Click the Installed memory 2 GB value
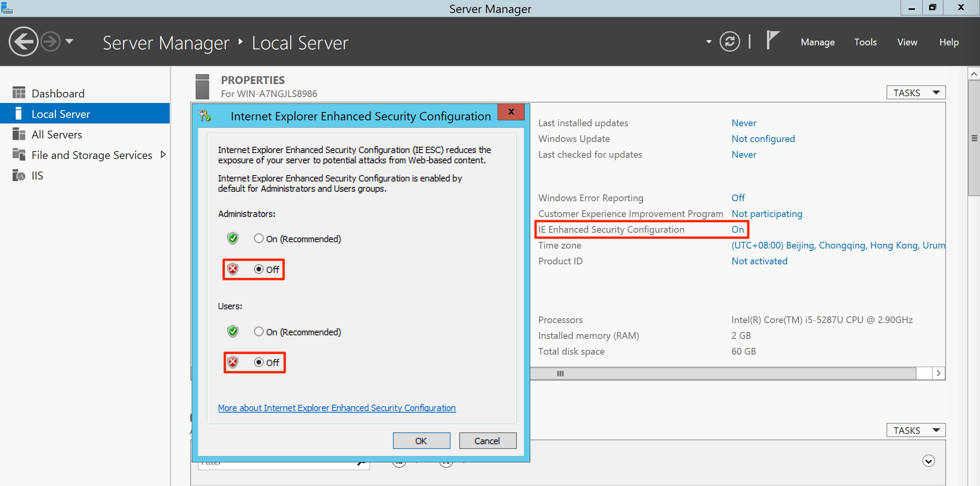Image resolution: width=980 pixels, height=486 pixels. (741, 336)
